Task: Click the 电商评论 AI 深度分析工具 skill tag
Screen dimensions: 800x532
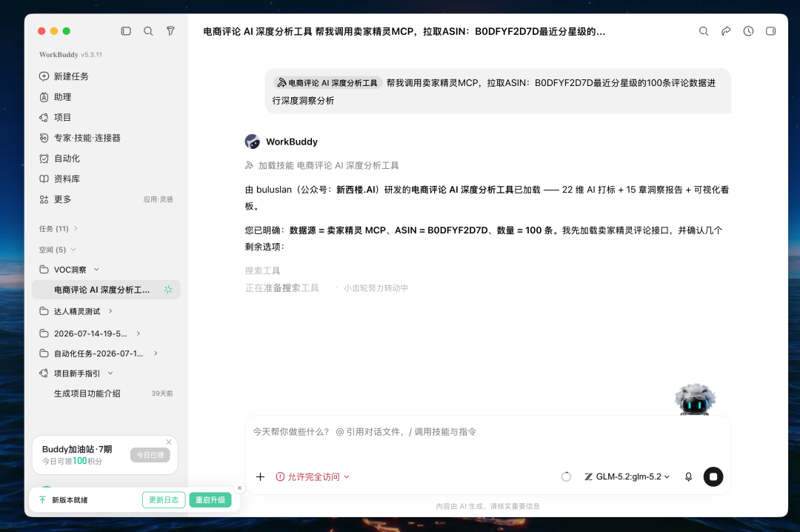Action: point(327,83)
